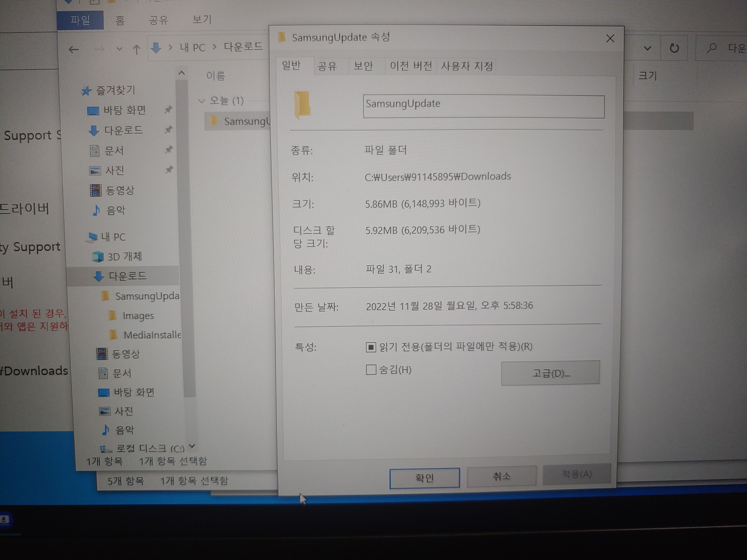The image size is (747, 560).
Task: Select Music under Quick access
Action: tap(115, 211)
